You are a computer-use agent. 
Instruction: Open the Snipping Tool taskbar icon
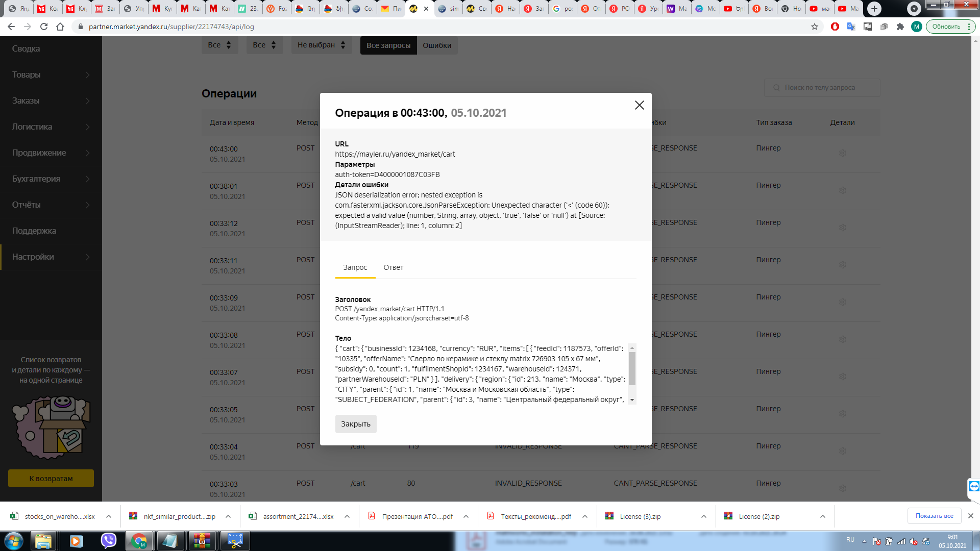(235, 541)
